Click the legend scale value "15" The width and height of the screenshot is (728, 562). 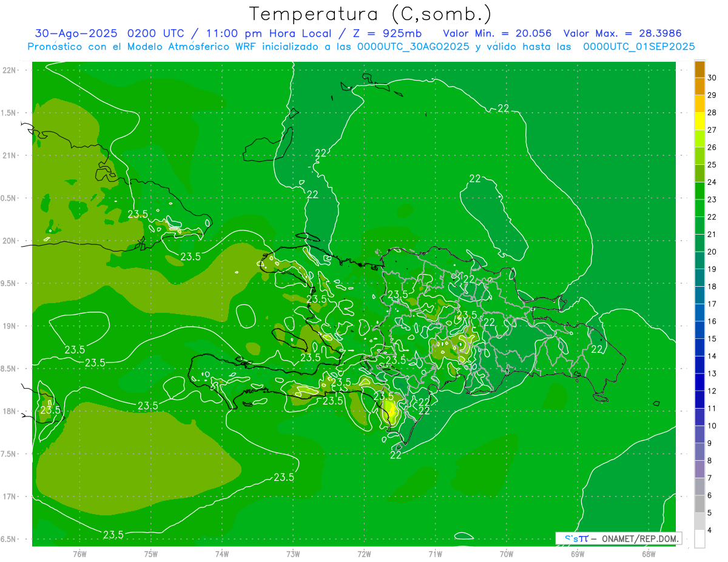point(712,339)
